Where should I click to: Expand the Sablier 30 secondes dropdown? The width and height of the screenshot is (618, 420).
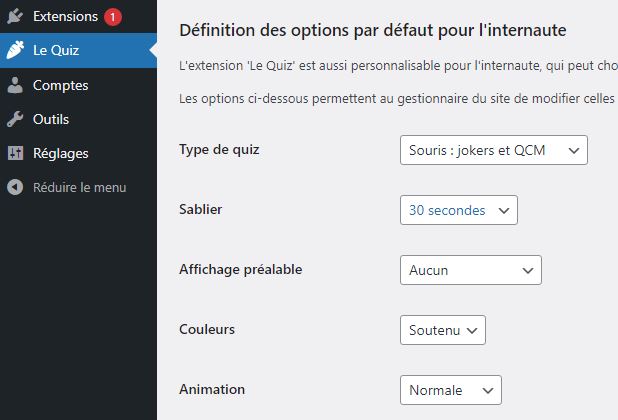point(458,211)
